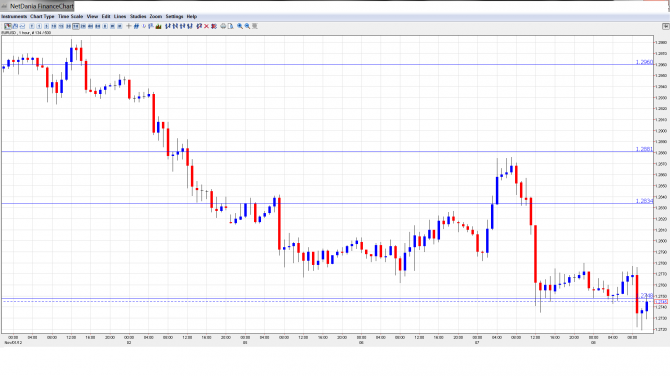The width and height of the screenshot is (670, 376).
Task: Click the zoom in magnifier icon
Action: click(x=240, y=26)
